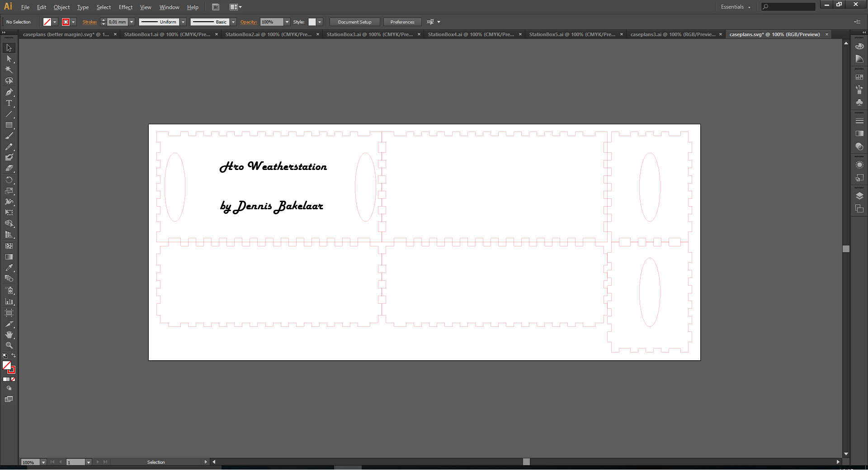
Task: Set paint to None in toolbox
Action: 13,379
